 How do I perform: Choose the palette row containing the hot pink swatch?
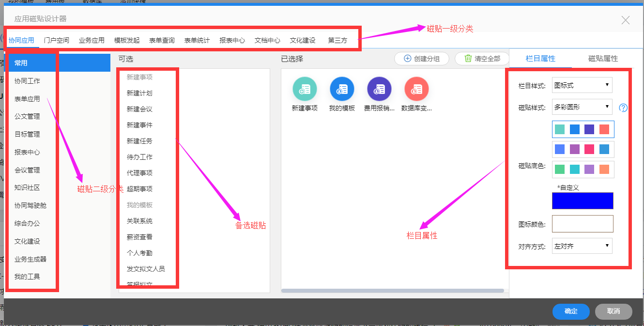point(583,149)
